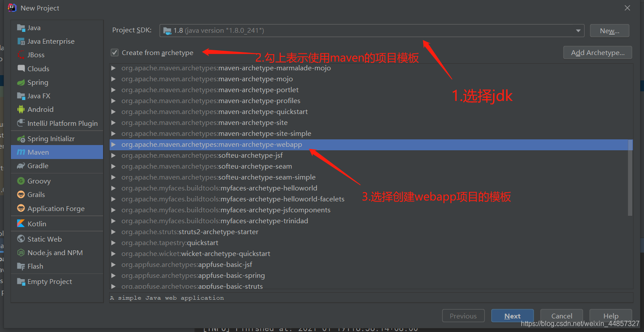644x332 pixels.
Task: Click the Kotlin icon
Action: (21, 224)
